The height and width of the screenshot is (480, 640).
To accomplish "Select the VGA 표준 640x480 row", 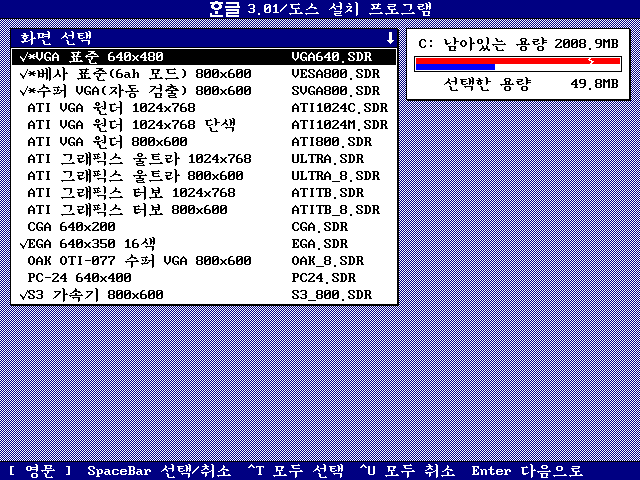I will click(204, 57).
